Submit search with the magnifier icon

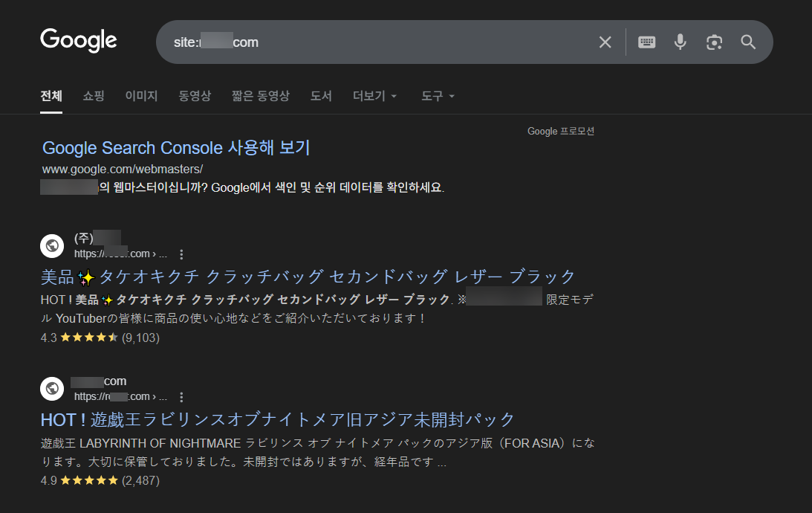(748, 42)
